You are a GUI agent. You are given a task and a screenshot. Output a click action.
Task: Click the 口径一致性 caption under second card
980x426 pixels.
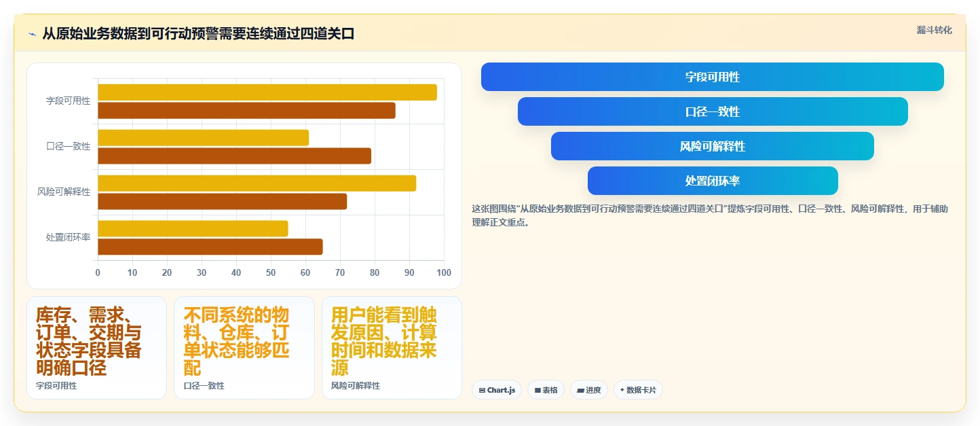click(204, 386)
